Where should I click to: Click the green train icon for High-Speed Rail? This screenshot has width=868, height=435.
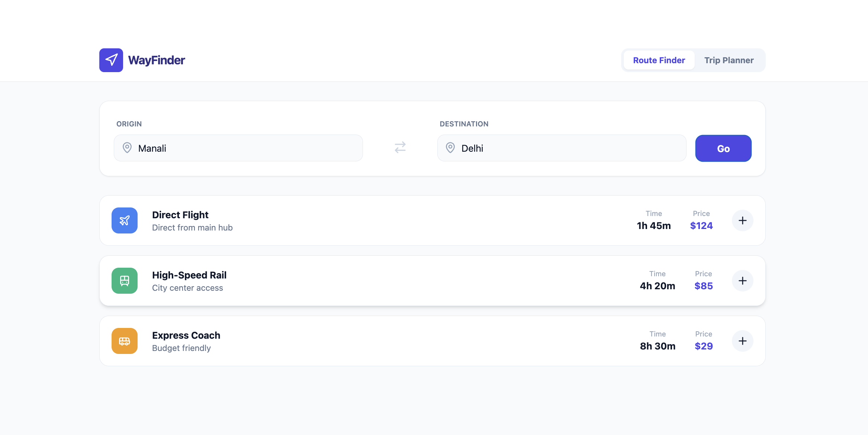pyautogui.click(x=125, y=281)
